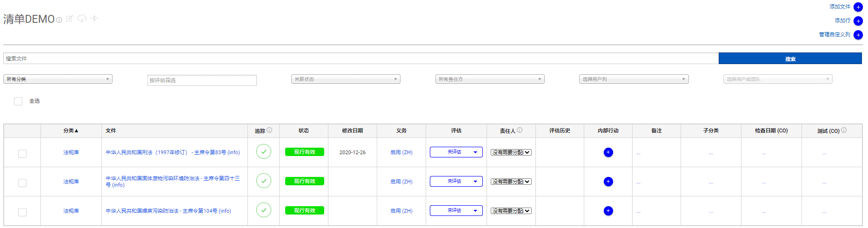Image resolution: width=868 pixels, height=228 pixels.
Task: Expand the 关联状态 dropdown
Action: (346, 79)
